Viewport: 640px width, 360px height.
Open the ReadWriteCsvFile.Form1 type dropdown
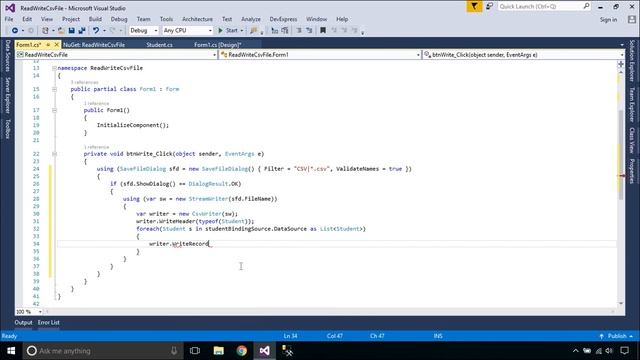point(320,55)
